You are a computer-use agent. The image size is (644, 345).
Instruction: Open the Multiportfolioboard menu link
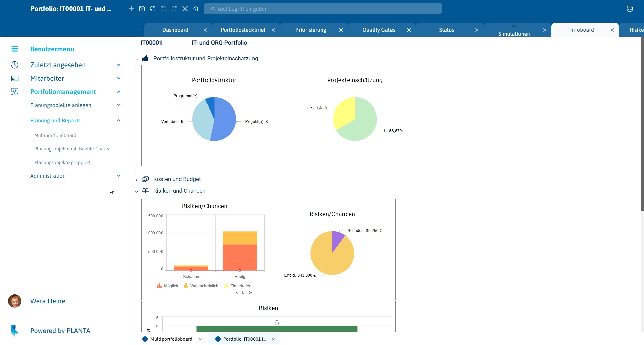coord(55,135)
